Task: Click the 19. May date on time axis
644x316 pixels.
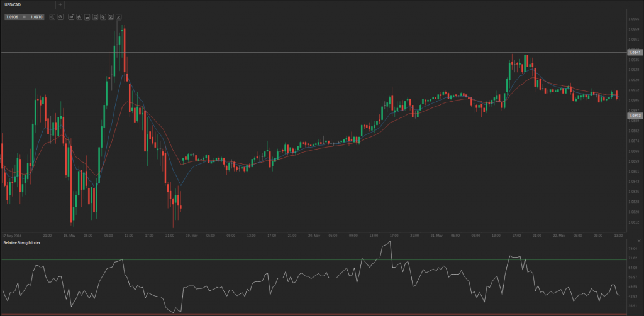Action: click(192, 236)
